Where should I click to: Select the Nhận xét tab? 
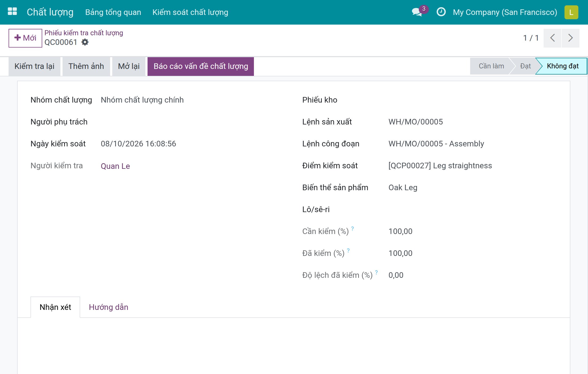coord(55,307)
